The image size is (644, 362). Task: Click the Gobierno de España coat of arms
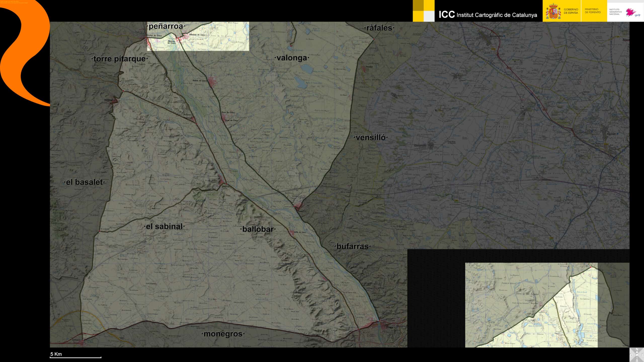[x=553, y=11]
